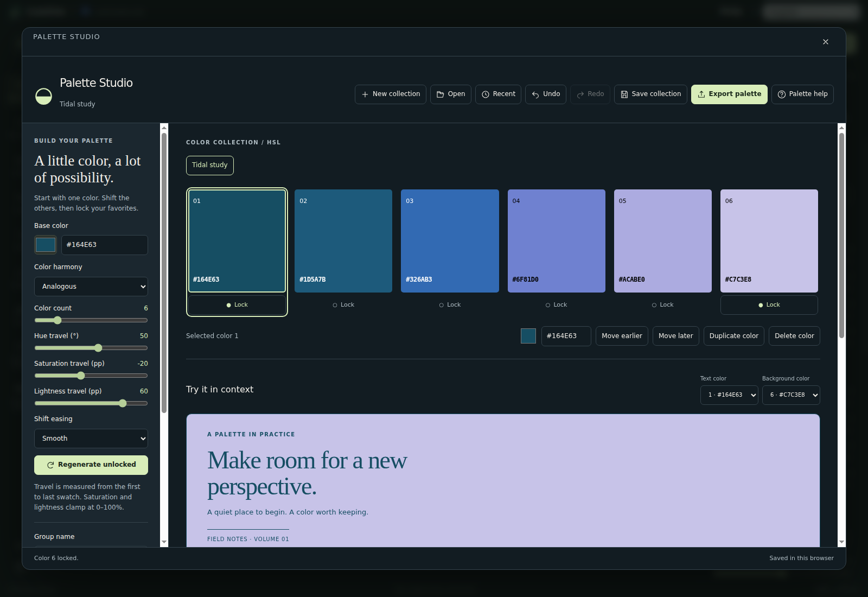Click the folder icon on Open
The image size is (868, 597).
441,94
